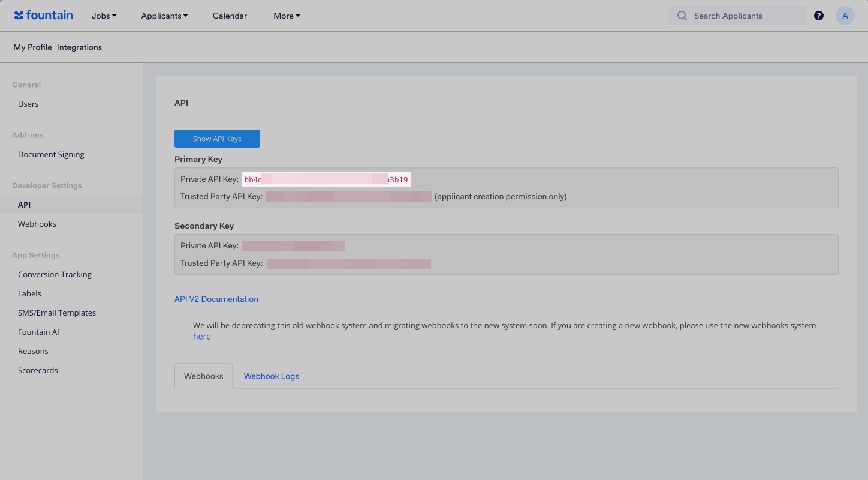Image resolution: width=868 pixels, height=480 pixels.
Task: Click the search magnifier icon
Action: coord(682,16)
